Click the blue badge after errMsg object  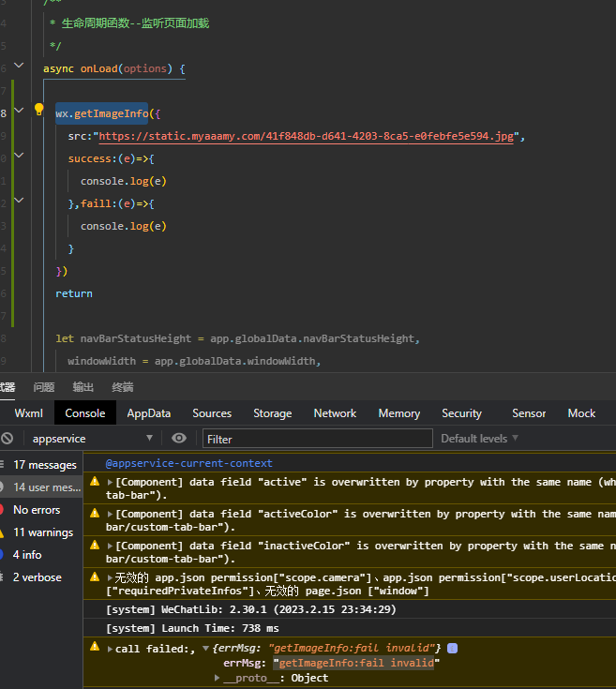[452, 649]
